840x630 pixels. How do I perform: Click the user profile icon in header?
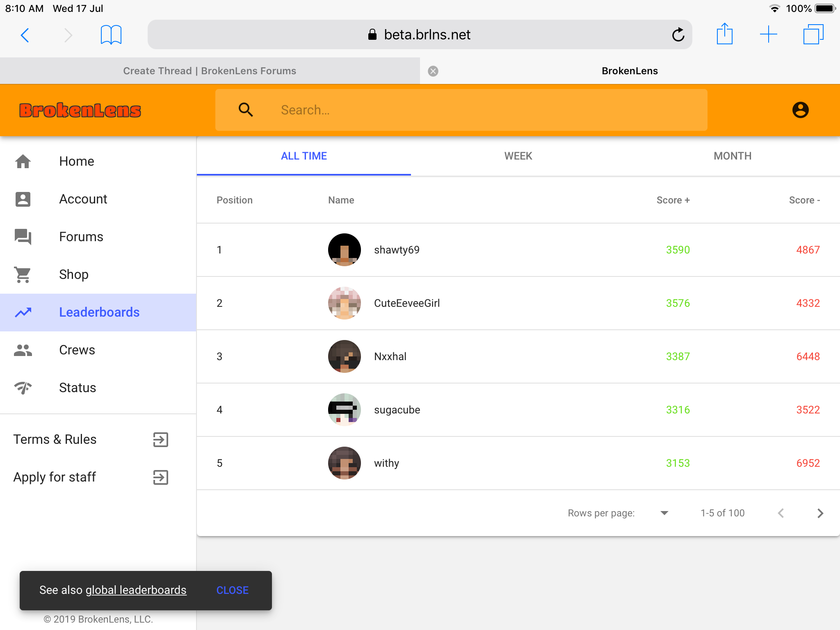pyautogui.click(x=800, y=110)
